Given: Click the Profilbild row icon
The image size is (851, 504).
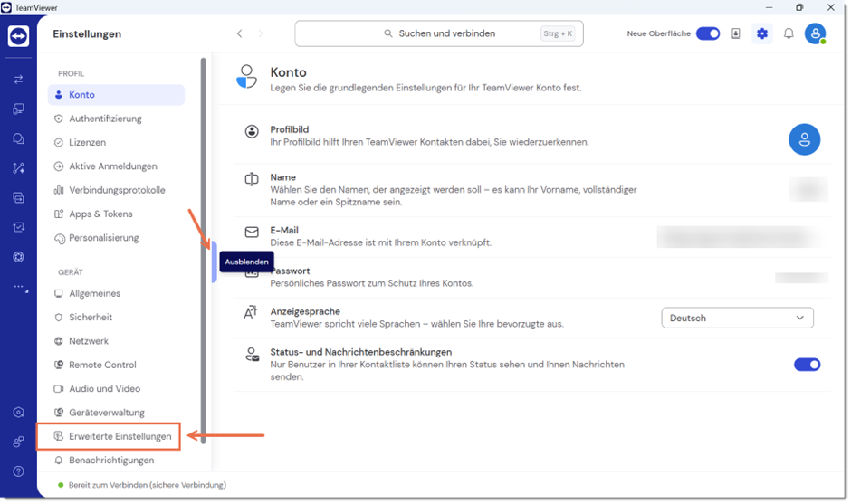Looking at the screenshot, I should (x=252, y=131).
